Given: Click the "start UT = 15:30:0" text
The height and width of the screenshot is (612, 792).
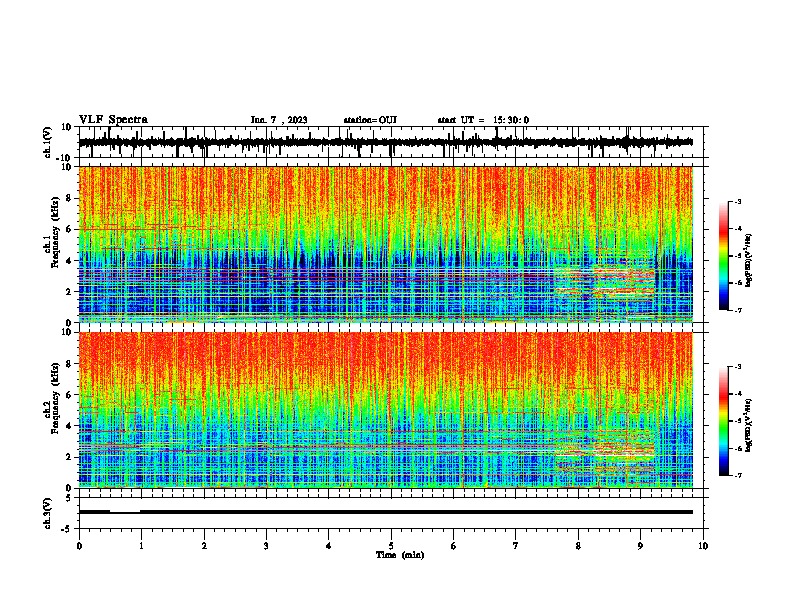Looking at the screenshot, I should [483, 120].
